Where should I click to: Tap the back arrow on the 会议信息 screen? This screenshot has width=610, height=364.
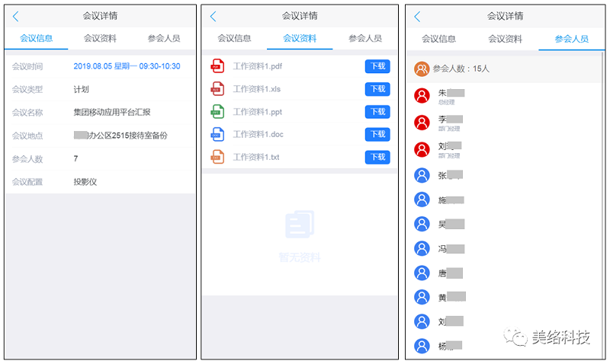click(x=16, y=16)
